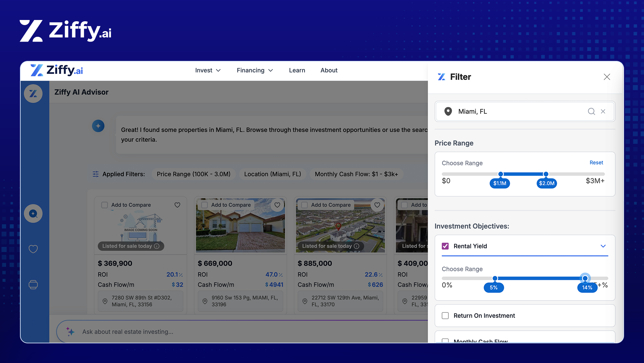Open the About menu item
644x363 pixels.
pyautogui.click(x=329, y=70)
